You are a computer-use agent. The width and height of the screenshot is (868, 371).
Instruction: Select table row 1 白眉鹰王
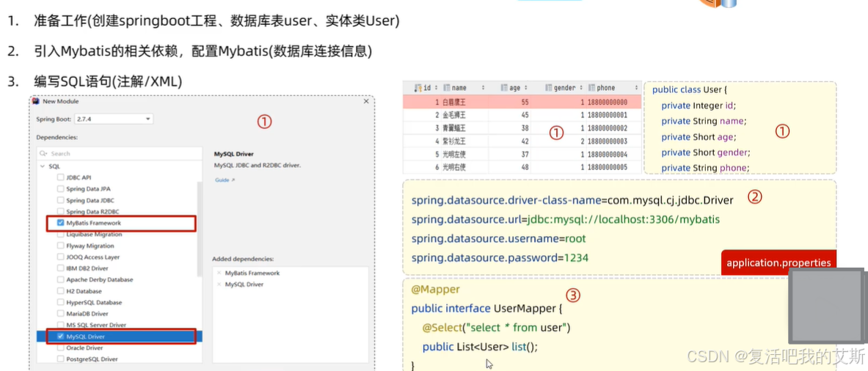[x=522, y=103]
